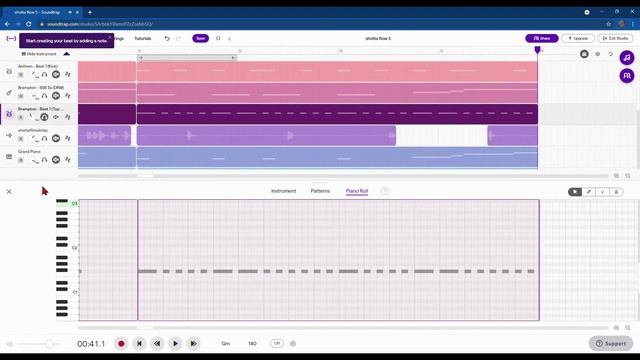
Task: Click the master volume speaker icon
Action: point(10,344)
